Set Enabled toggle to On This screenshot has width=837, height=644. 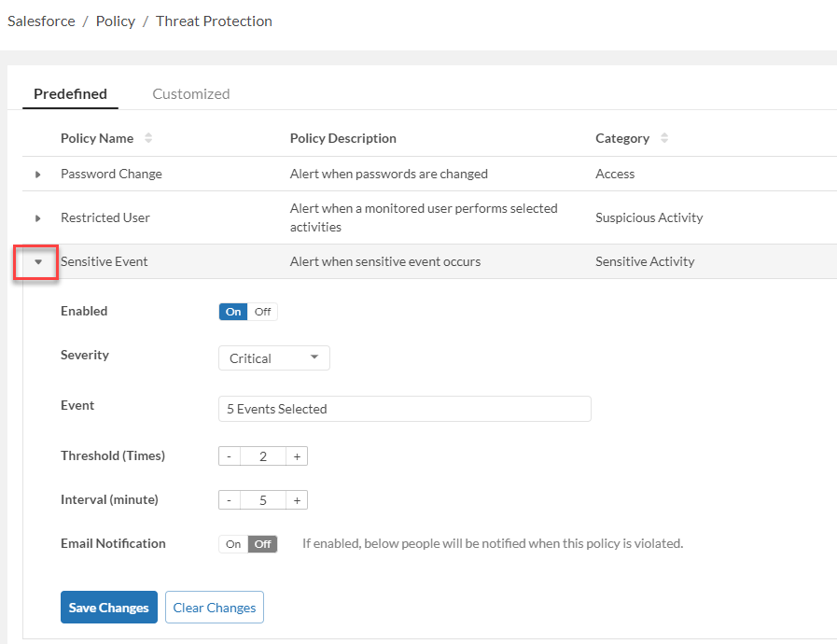pyautogui.click(x=233, y=312)
